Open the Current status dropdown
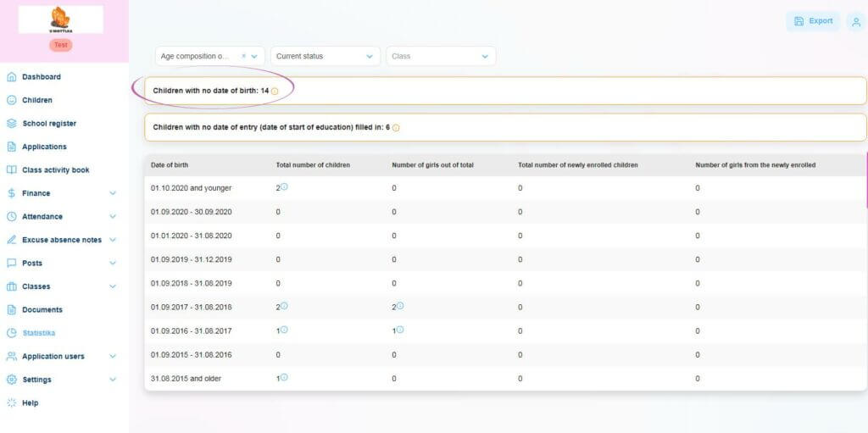868x433 pixels. 325,56
